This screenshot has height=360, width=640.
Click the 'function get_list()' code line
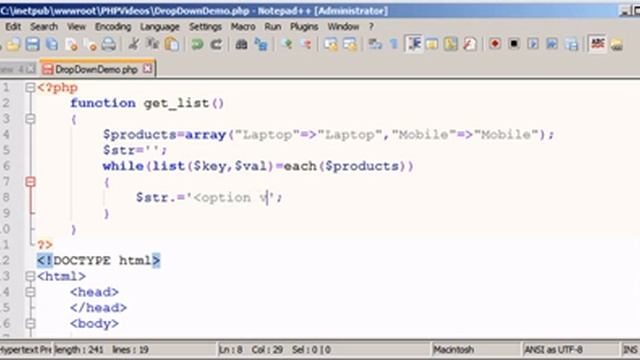pos(147,103)
